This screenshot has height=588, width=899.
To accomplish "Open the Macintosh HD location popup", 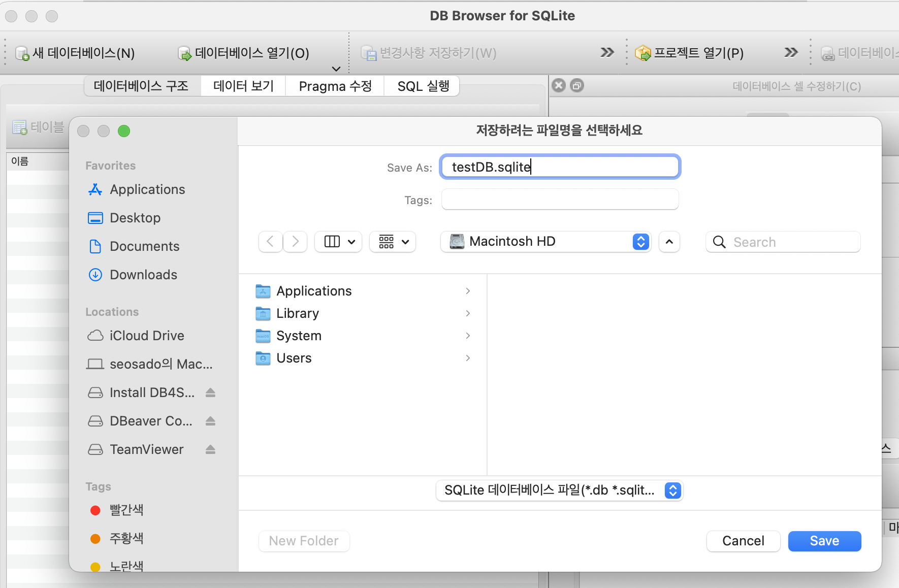I will (x=546, y=242).
